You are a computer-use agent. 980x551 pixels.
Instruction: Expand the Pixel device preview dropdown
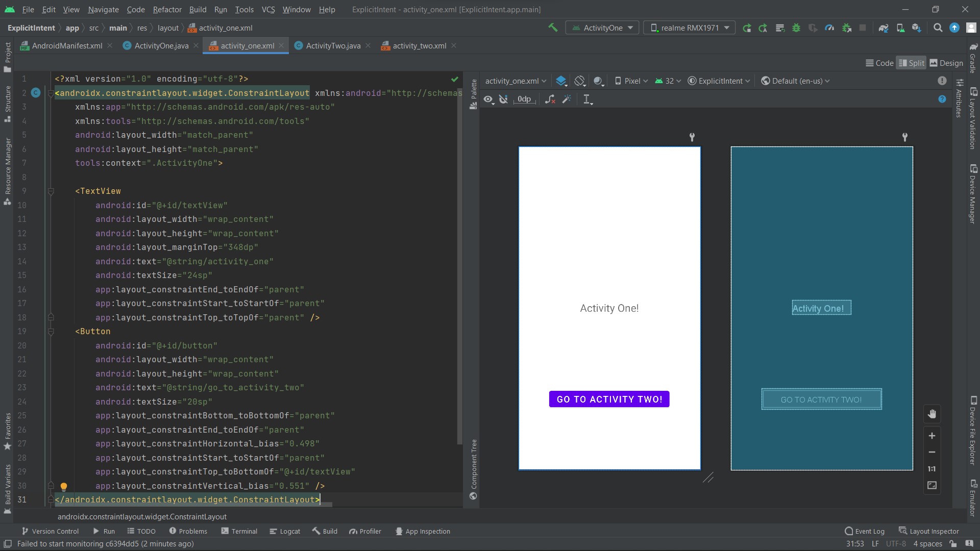click(x=631, y=81)
